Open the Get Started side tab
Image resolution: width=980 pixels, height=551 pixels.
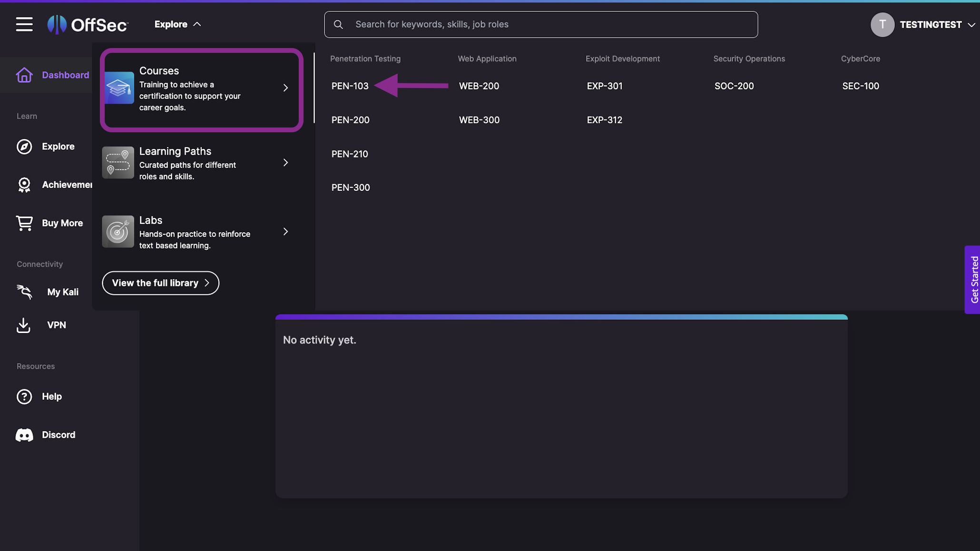pos(973,280)
